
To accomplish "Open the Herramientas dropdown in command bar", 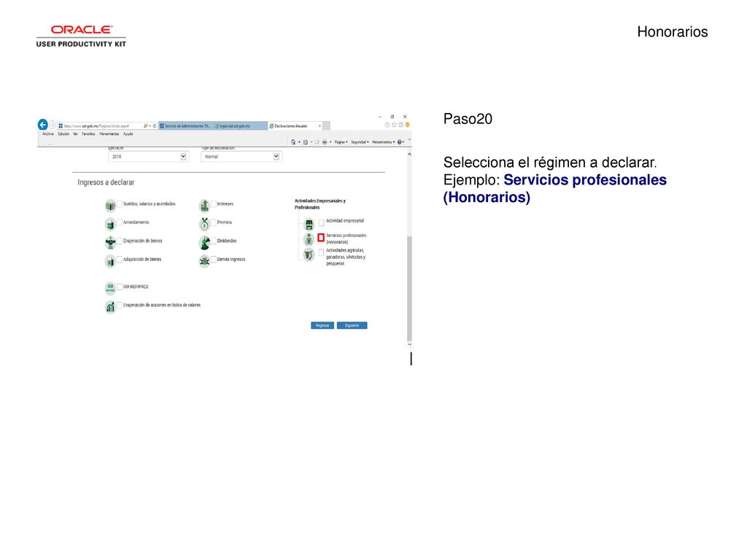I will pos(384,142).
